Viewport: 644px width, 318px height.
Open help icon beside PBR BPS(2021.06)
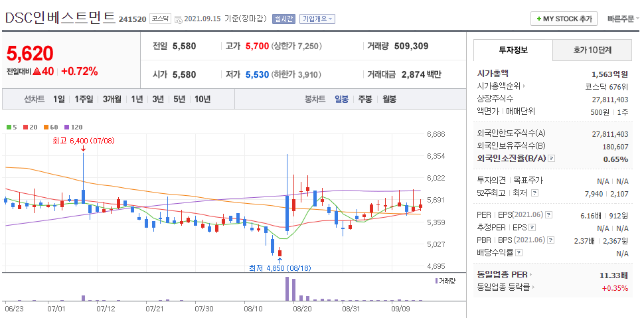(551, 240)
